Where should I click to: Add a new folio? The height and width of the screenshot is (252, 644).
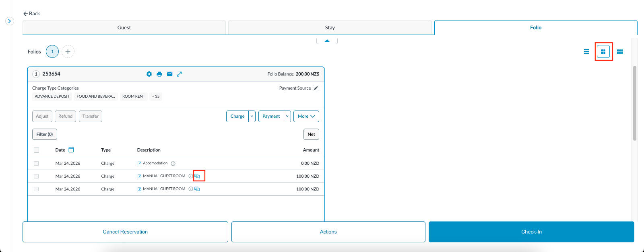coord(68,51)
